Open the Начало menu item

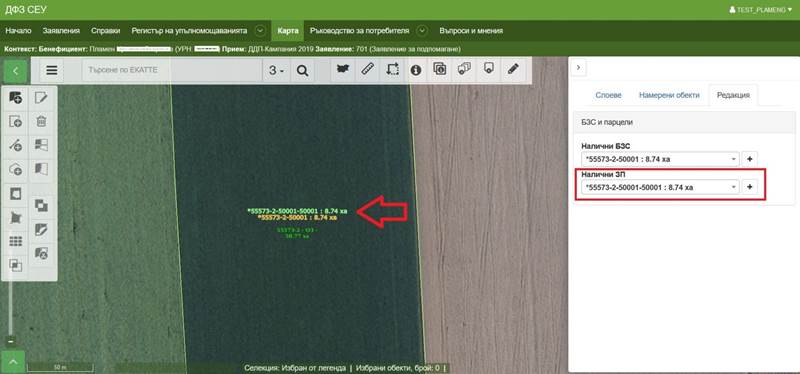(18, 31)
